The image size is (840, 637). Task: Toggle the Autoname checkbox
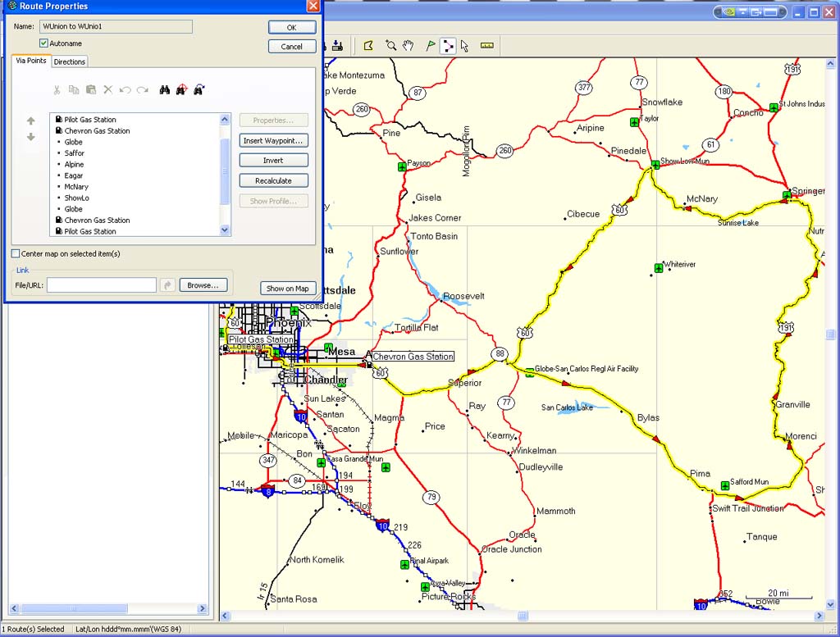pos(43,43)
